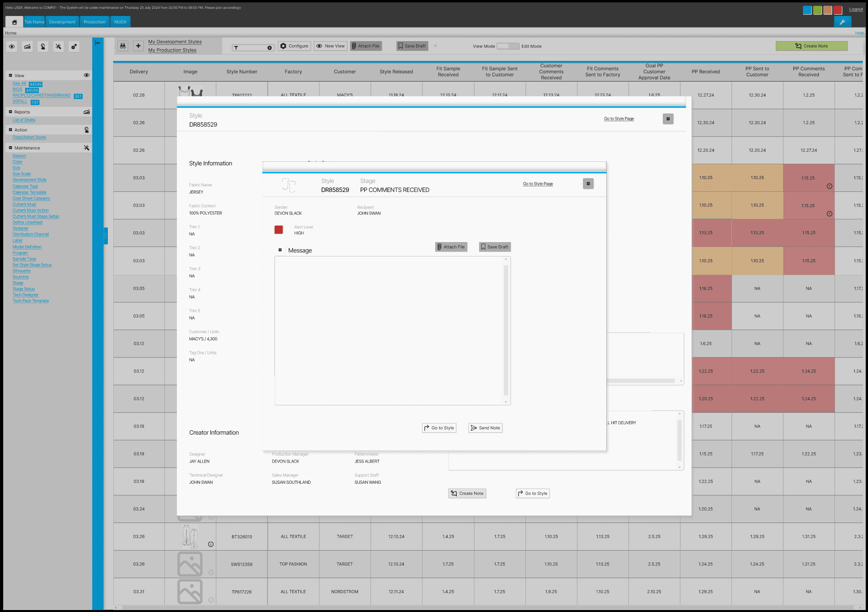
Task: Toggle the View section eye icon
Action: (x=86, y=75)
